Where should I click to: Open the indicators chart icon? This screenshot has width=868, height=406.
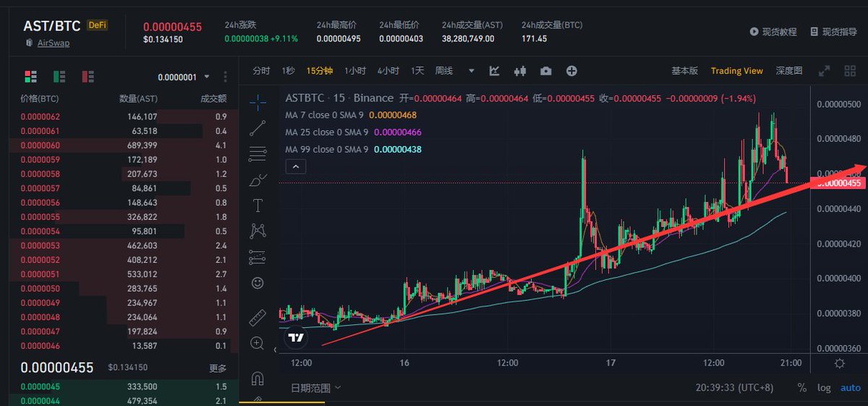click(x=495, y=71)
